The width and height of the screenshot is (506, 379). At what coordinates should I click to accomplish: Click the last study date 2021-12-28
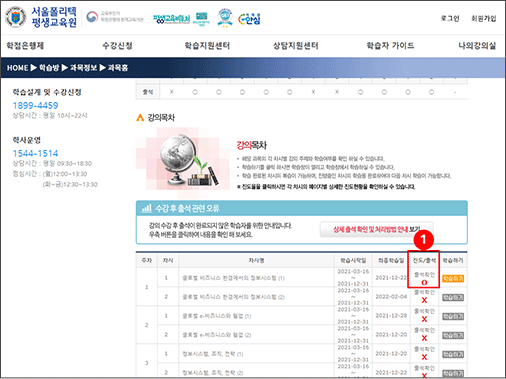(x=391, y=316)
